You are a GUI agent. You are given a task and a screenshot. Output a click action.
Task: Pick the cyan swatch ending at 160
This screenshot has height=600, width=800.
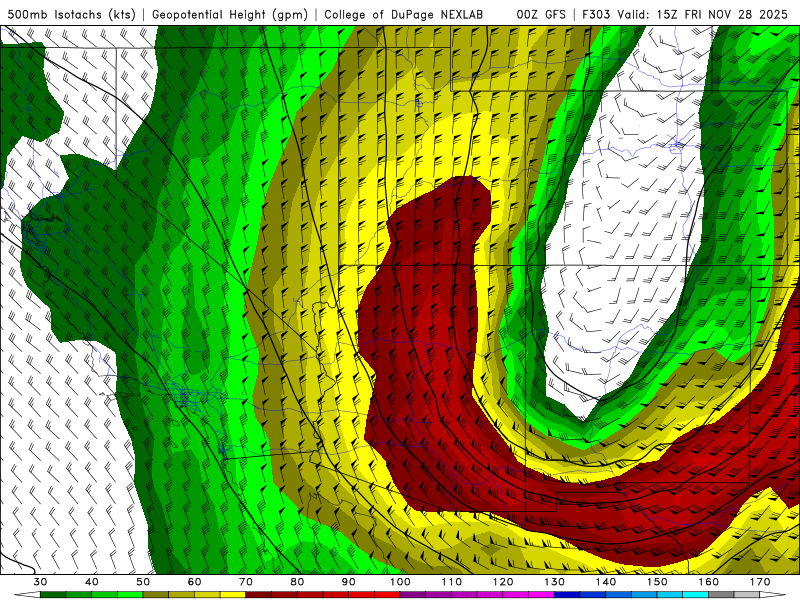pyautogui.click(x=695, y=595)
